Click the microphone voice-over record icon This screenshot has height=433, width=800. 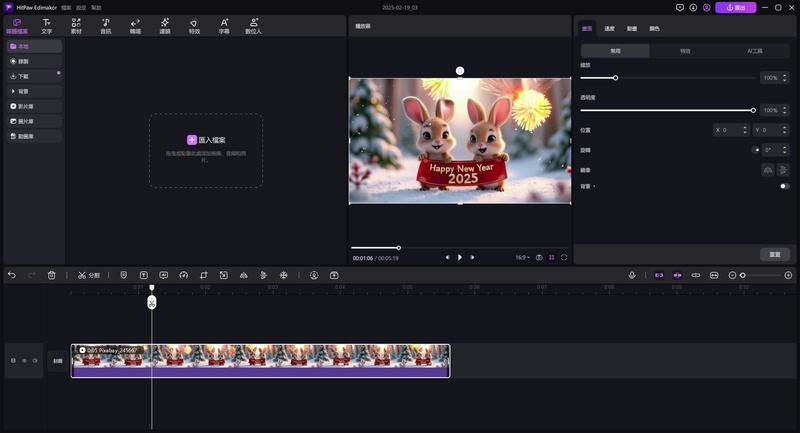[x=632, y=275]
